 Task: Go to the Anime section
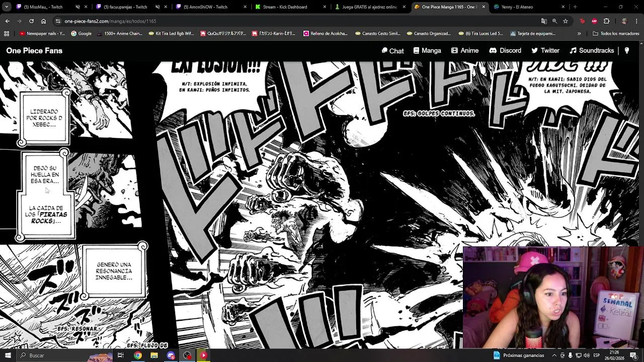(x=465, y=50)
